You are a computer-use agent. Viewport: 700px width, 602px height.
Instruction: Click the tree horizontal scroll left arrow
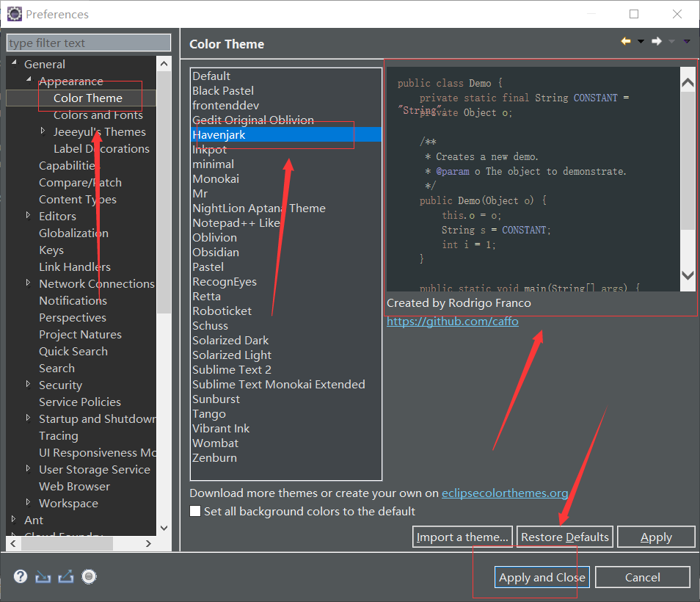[13, 543]
